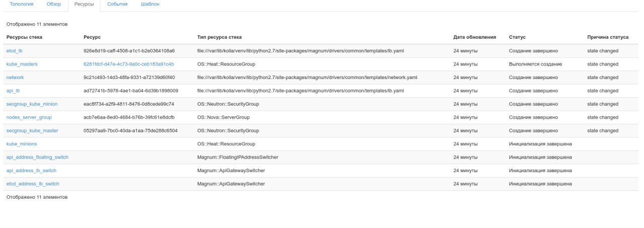Open the kube_masters stack resource
Image resolution: width=644 pixels, height=228 pixels.
point(22,64)
